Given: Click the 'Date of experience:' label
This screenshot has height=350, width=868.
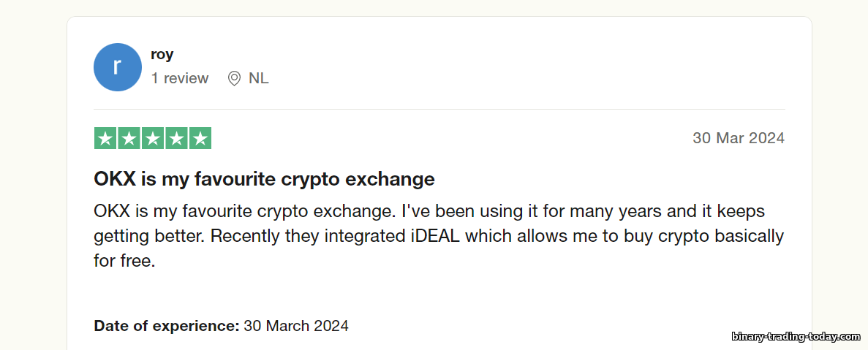Looking at the screenshot, I should click(167, 326).
